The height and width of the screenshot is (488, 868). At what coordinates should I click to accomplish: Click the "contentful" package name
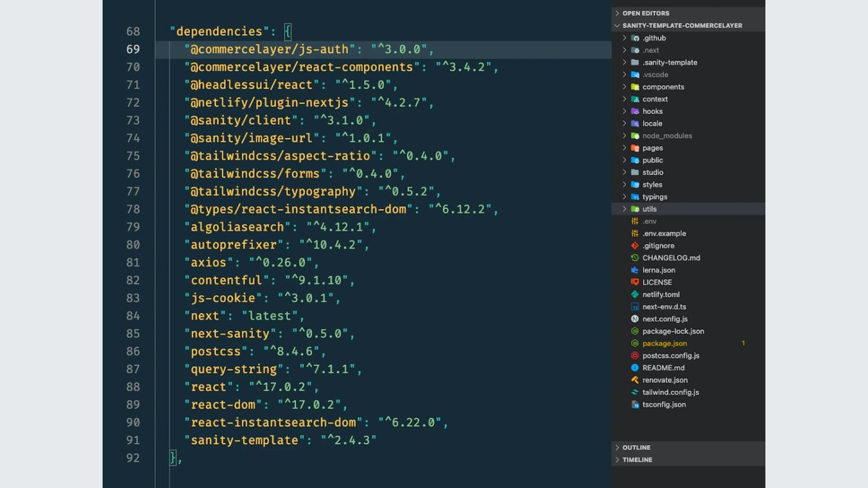(x=226, y=281)
